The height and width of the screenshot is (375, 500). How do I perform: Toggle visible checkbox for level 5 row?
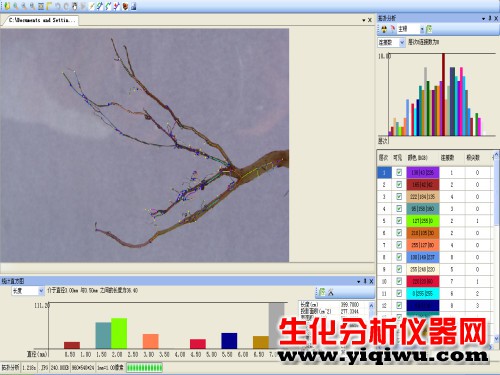399,221
